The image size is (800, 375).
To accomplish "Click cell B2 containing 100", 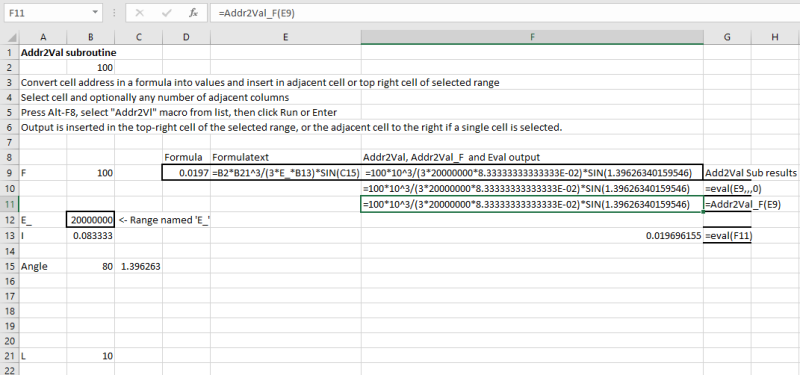I will point(90,67).
